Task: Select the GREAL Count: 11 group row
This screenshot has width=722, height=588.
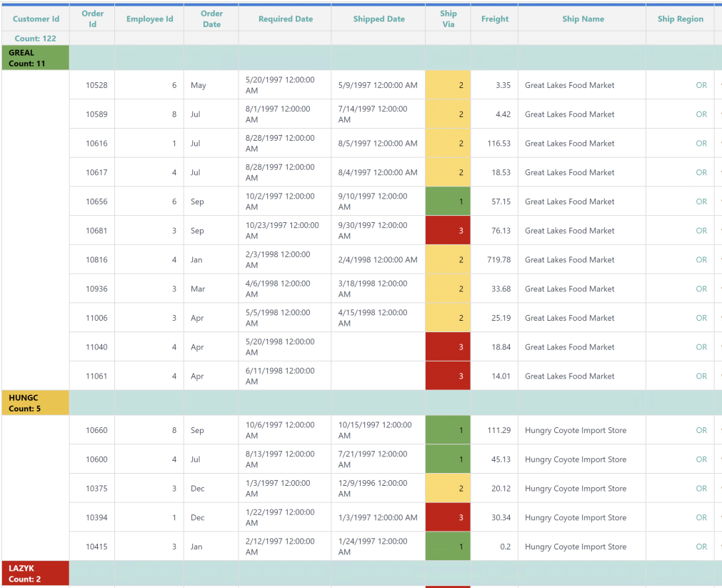Action: tap(36, 58)
